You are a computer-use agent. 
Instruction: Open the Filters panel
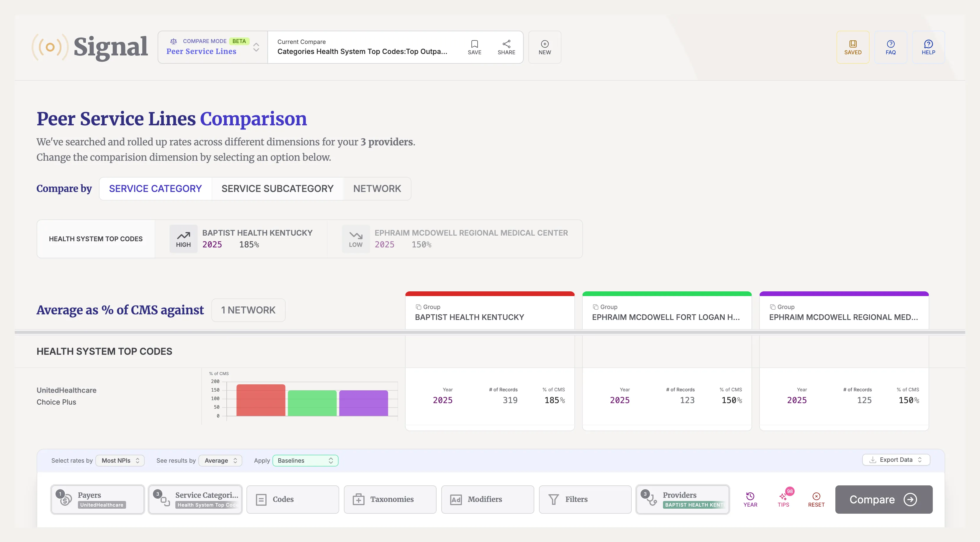[x=585, y=499]
